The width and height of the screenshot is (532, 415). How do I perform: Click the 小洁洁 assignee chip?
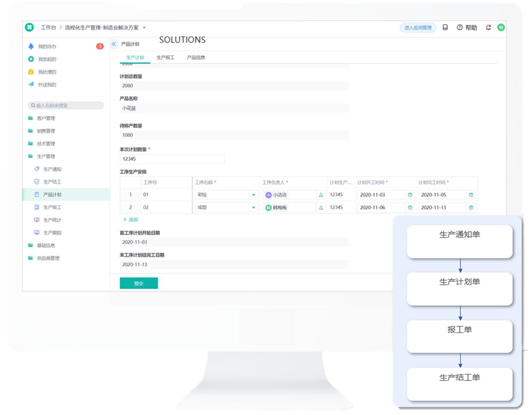pyautogui.click(x=276, y=195)
